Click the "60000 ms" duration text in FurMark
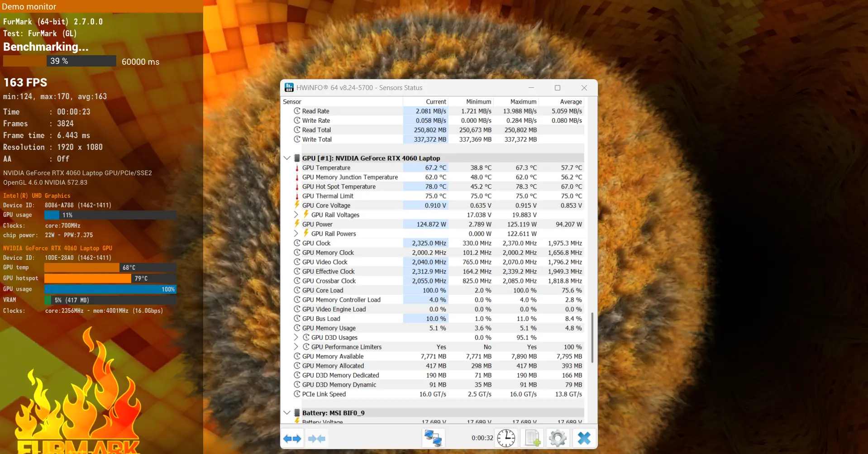Screen dimensions: 868x454 click(x=140, y=62)
